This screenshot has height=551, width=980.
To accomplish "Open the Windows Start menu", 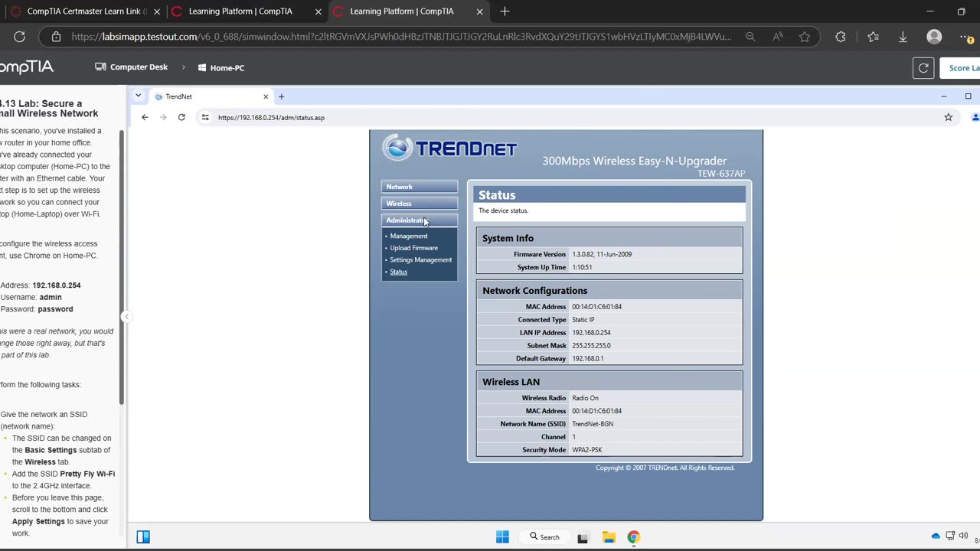I will pyautogui.click(x=502, y=536).
